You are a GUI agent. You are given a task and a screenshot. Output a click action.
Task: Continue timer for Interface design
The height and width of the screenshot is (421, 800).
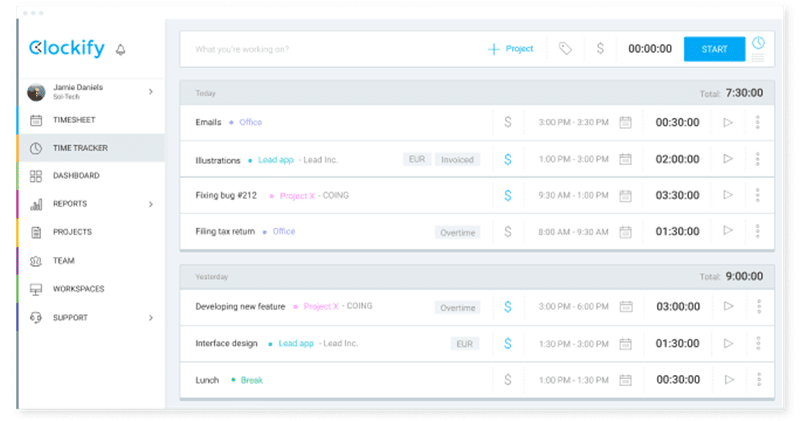pos(729,343)
